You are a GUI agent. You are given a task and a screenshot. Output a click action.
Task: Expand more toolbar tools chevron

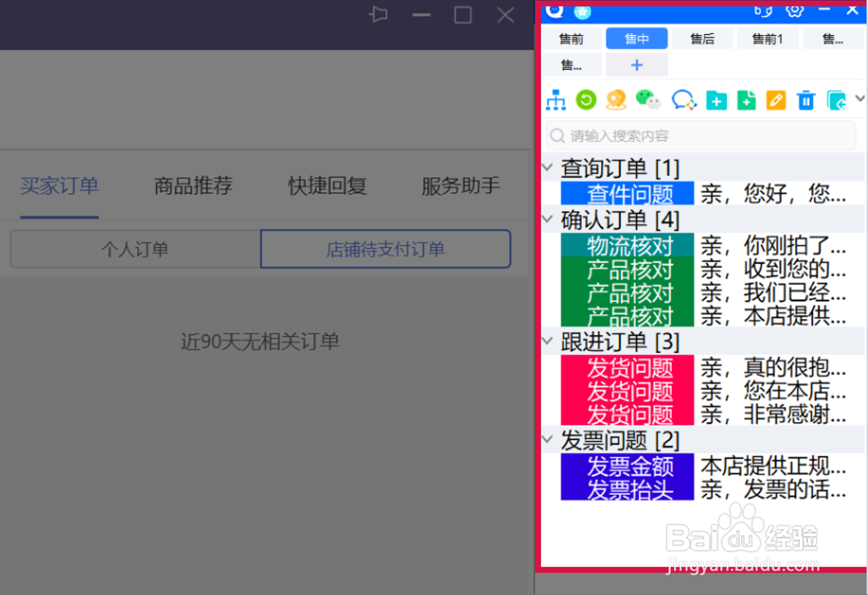coord(860,99)
